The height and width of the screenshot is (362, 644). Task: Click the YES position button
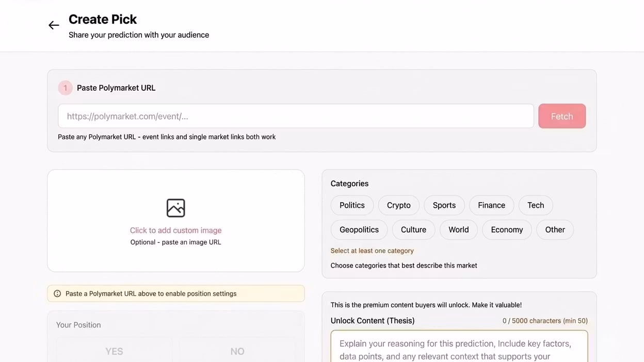114,351
